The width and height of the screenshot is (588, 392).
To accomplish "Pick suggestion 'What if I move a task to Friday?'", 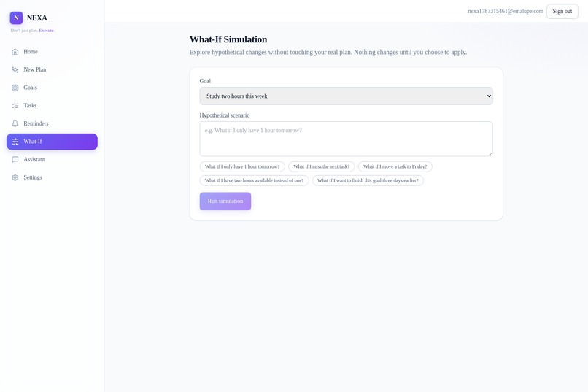I will pyautogui.click(x=395, y=166).
